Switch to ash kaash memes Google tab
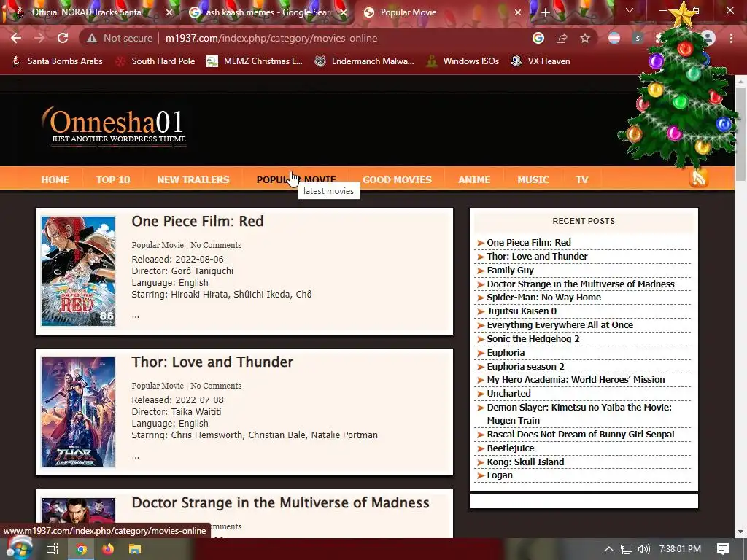The height and width of the screenshot is (560, 747). pos(268,12)
